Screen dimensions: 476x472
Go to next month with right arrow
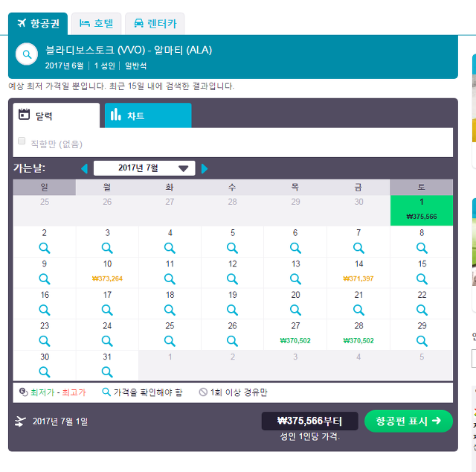point(205,168)
